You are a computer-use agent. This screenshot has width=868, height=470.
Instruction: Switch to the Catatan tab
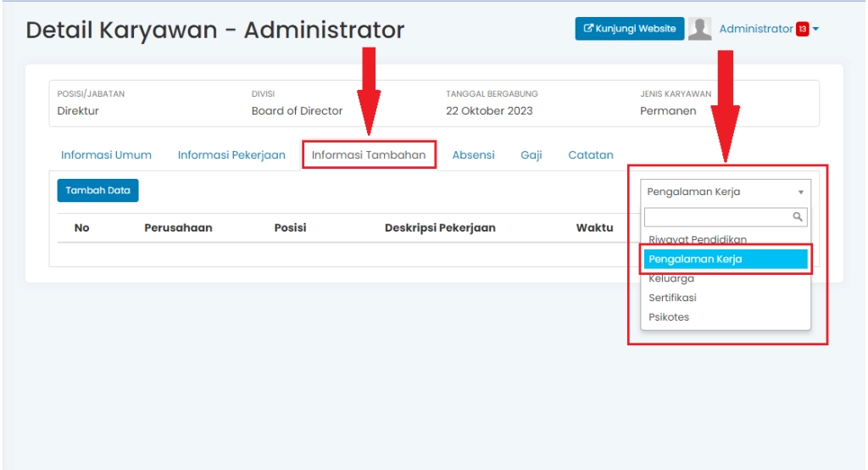click(x=591, y=155)
